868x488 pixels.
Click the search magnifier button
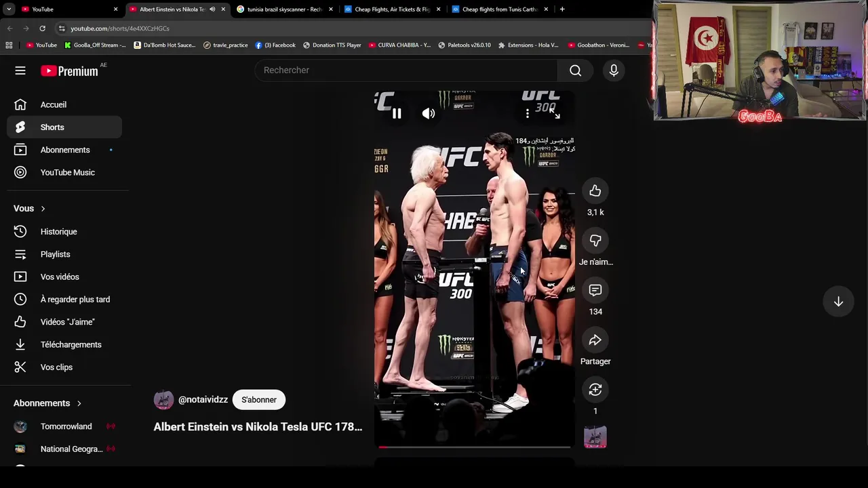click(x=575, y=70)
